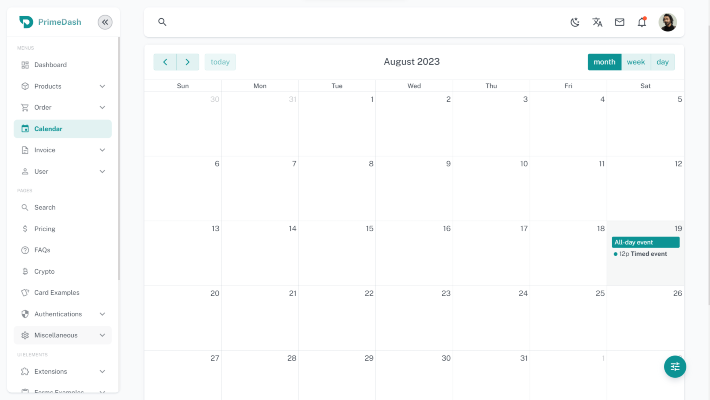Click the User person icon
710x400 pixels.
[x=25, y=171]
